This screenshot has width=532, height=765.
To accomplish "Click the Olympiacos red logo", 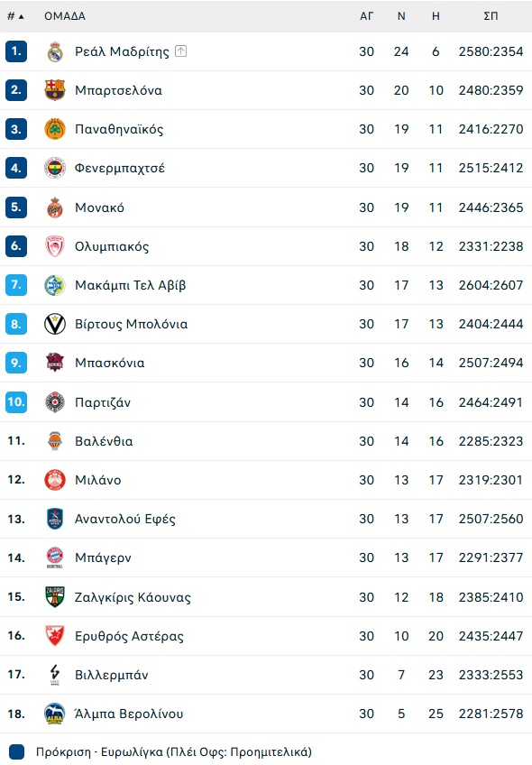I will 55,246.
